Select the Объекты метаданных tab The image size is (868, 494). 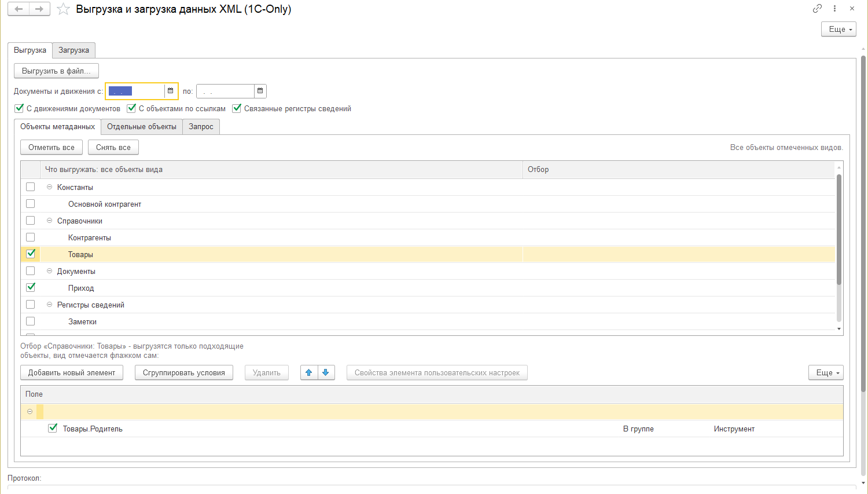(57, 127)
